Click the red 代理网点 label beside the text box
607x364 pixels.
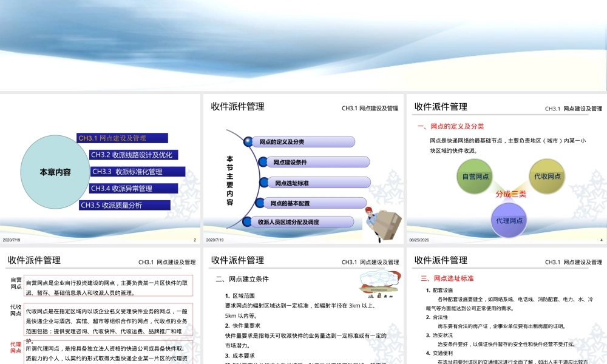[16, 348]
